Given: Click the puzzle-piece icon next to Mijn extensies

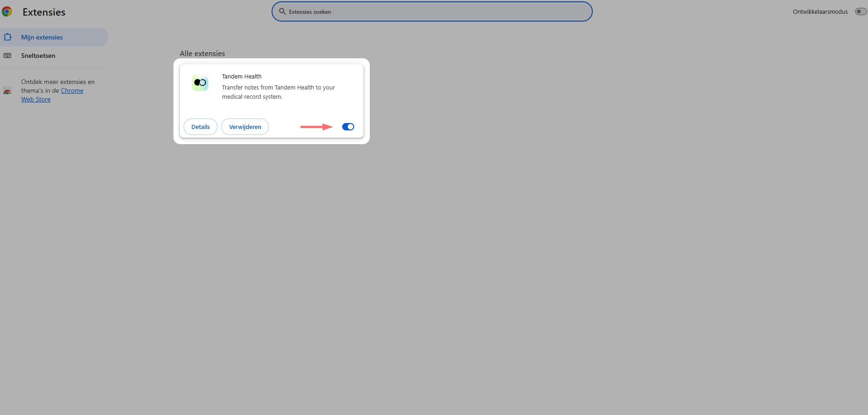Looking at the screenshot, I should [7, 37].
